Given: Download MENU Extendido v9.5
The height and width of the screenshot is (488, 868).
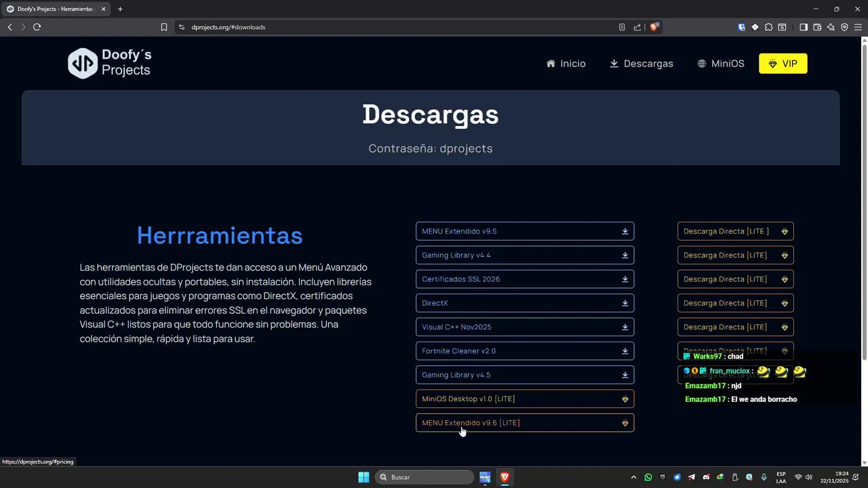Looking at the screenshot, I should click(x=525, y=231).
